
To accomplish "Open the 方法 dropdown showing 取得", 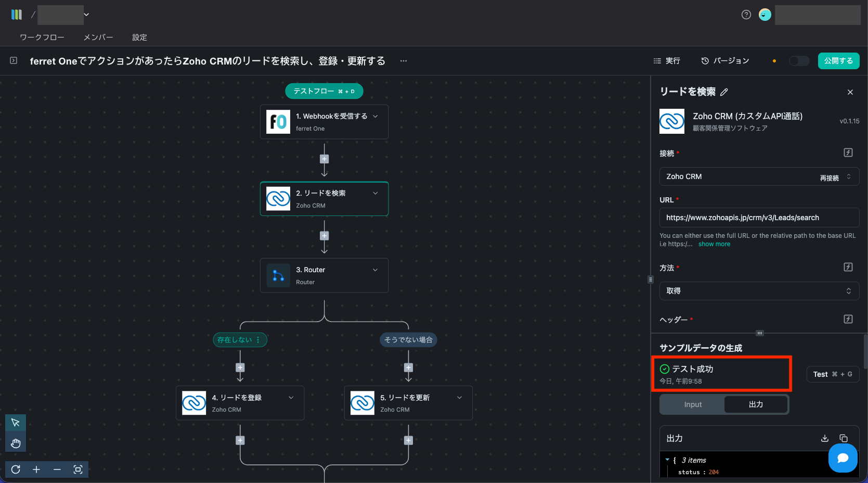I will pyautogui.click(x=759, y=291).
